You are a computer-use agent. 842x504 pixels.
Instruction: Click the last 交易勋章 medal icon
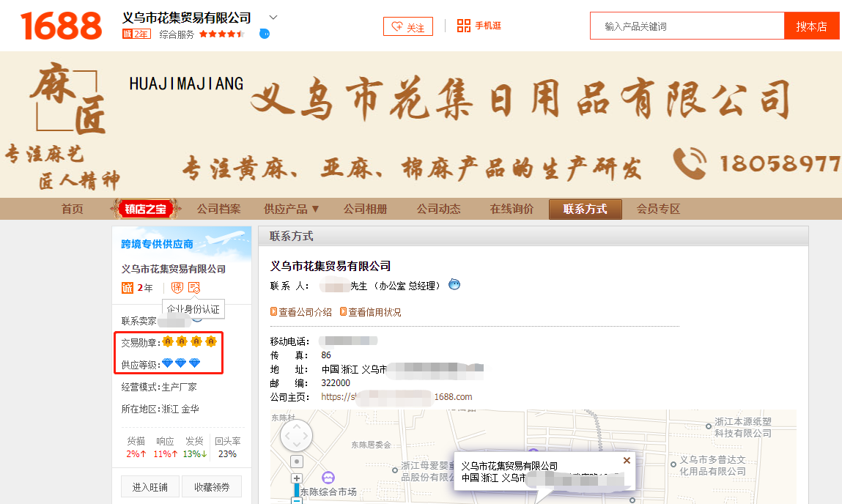click(x=211, y=341)
